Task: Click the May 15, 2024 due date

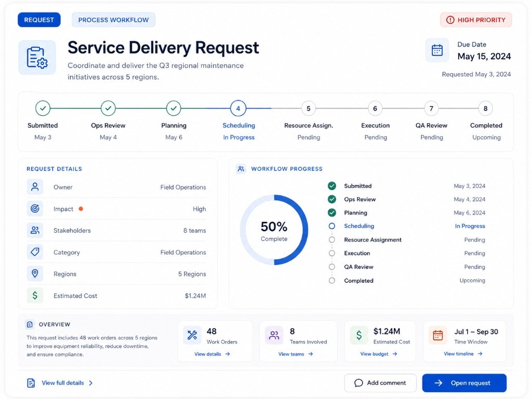Action: click(484, 56)
